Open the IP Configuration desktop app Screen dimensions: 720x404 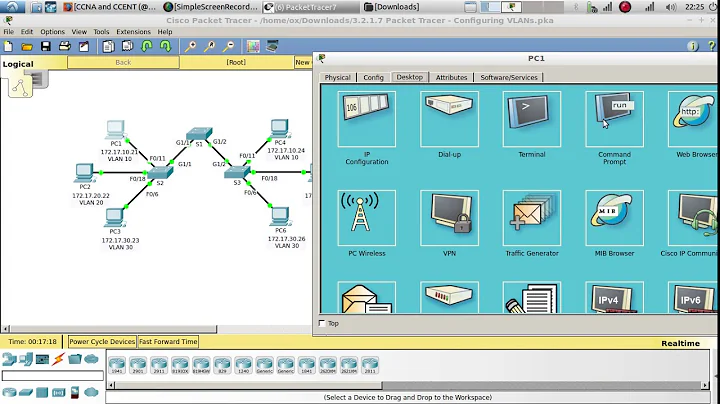366,119
